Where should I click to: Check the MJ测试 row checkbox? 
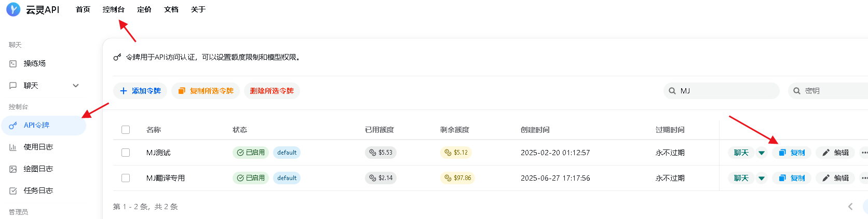coord(126,153)
